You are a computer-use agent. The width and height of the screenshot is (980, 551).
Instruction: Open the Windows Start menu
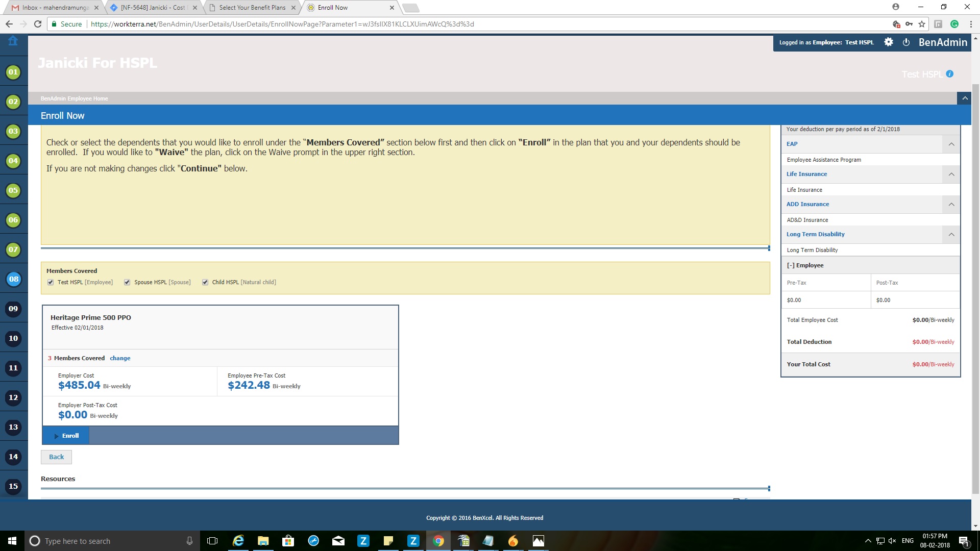click(12, 541)
